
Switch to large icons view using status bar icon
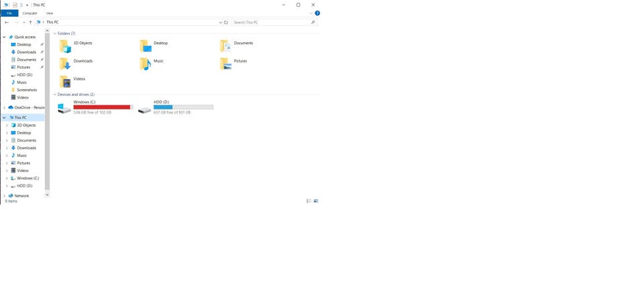(x=316, y=201)
